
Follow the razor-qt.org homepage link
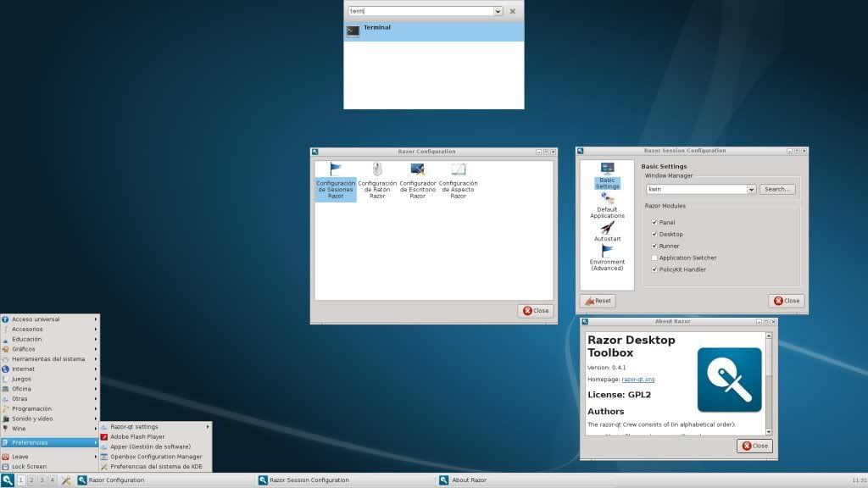click(x=637, y=380)
